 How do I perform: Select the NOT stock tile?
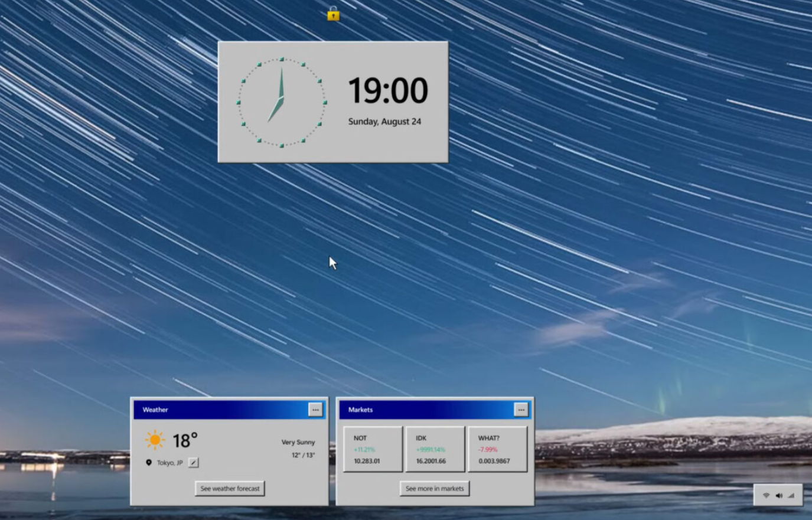(373, 449)
